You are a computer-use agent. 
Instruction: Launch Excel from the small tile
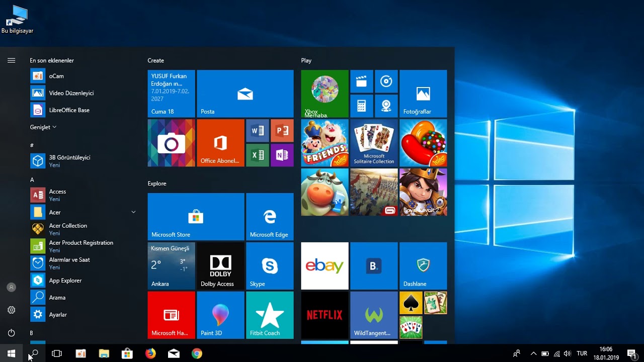click(x=257, y=155)
